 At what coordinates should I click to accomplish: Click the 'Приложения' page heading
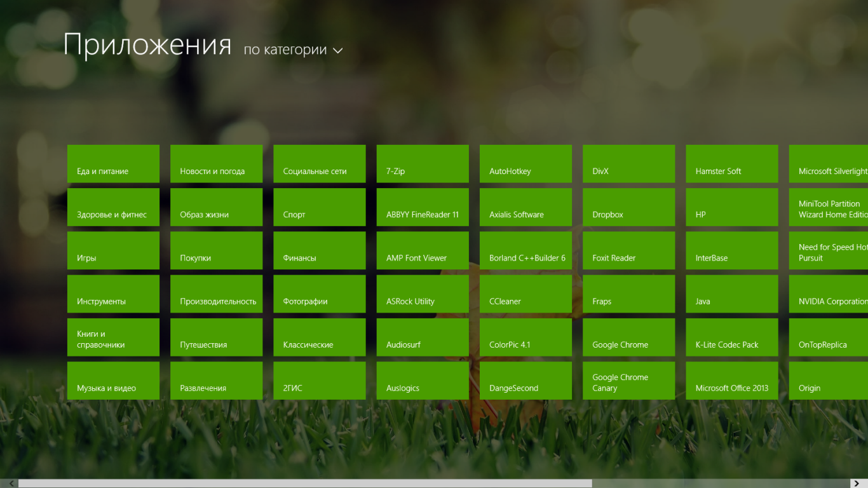147,46
